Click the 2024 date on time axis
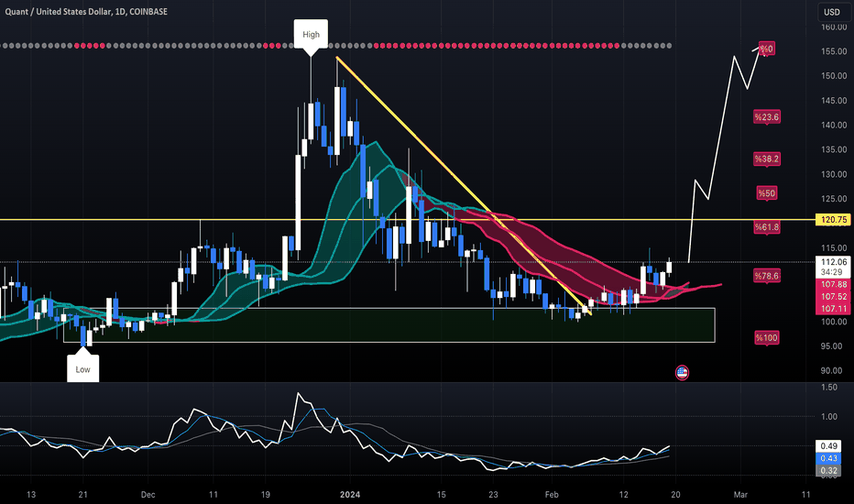Image resolution: width=854 pixels, height=504 pixels. [x=351, y=493]
